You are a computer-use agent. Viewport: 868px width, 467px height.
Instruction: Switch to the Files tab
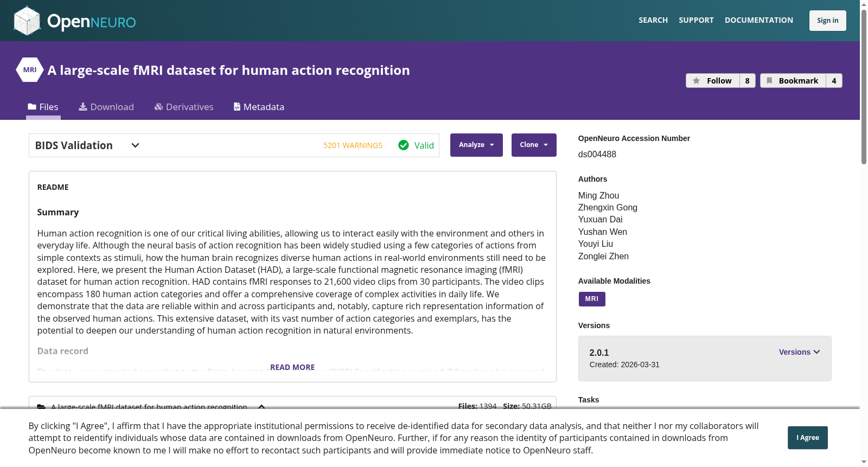tap(43, 107)
